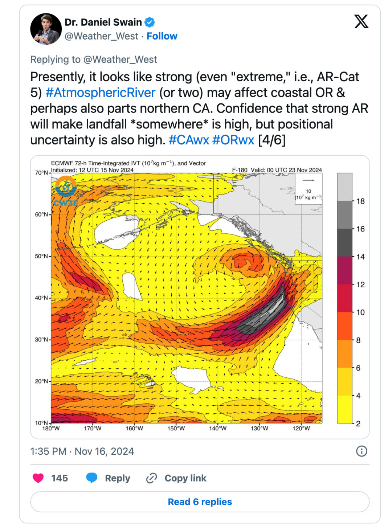Open Dr. Daniel Swain's profile photo
The height and width of the screenshot is (532, 392).
point(46,29)
